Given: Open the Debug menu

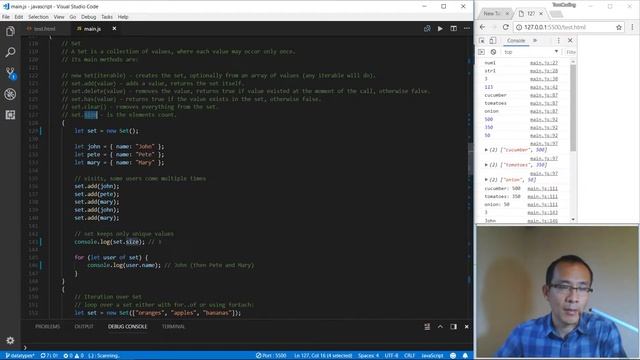Looking at the screenshot, I should click(89, 17).
